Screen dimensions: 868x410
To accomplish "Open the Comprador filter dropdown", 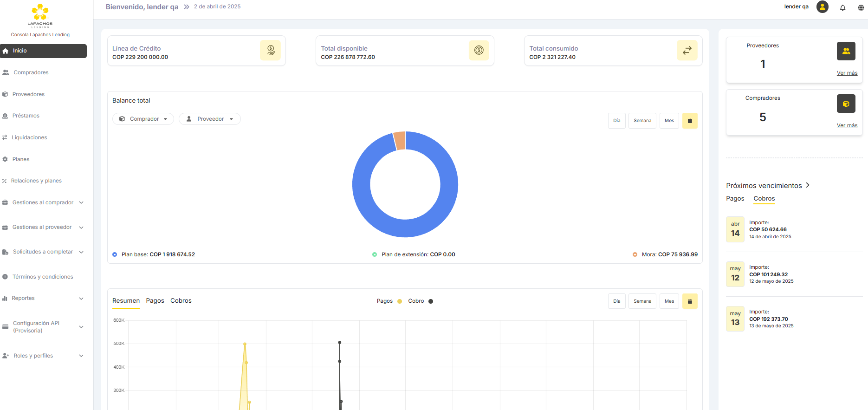I will 143,119.
